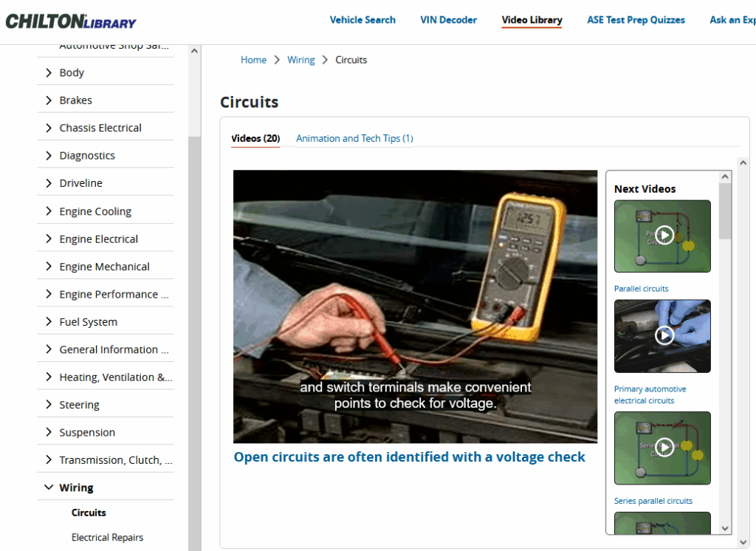Play the Primary automotive electrical circuits thumbnail
This screenshot has width=756, height=551.
click(x=662, y=336)
